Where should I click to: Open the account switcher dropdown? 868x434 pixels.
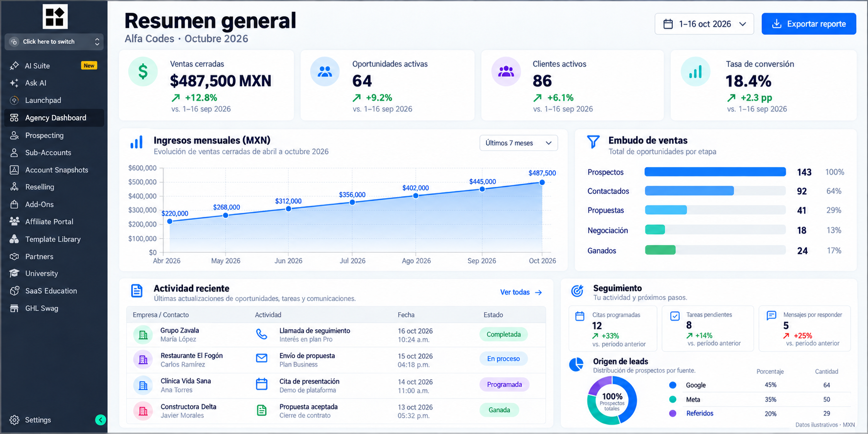coord(54,42)
